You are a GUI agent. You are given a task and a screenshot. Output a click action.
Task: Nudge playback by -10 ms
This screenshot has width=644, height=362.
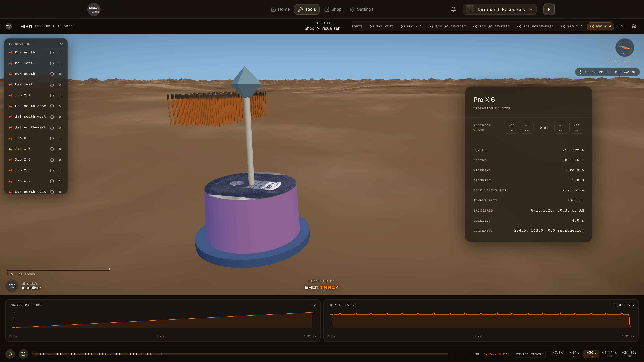512,128
